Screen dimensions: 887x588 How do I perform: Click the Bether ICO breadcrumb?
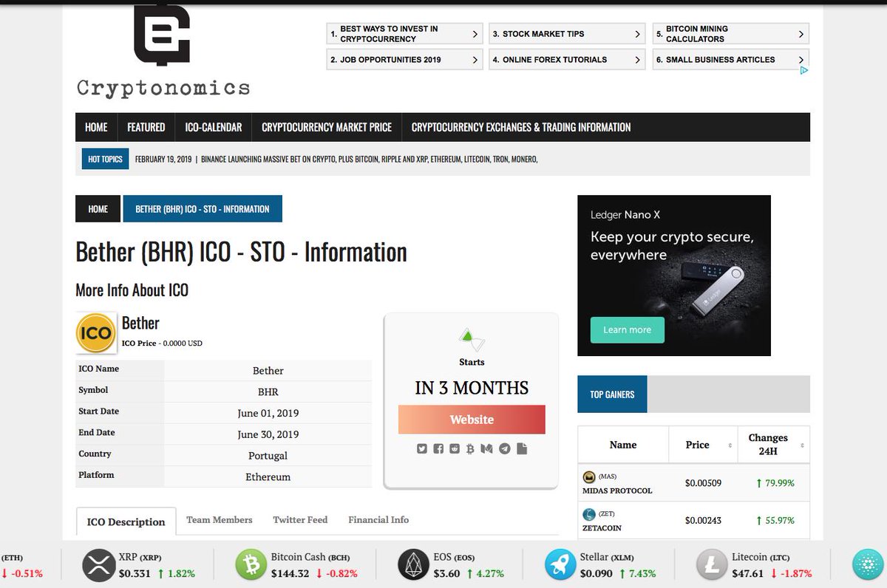[x=203, y=209]
